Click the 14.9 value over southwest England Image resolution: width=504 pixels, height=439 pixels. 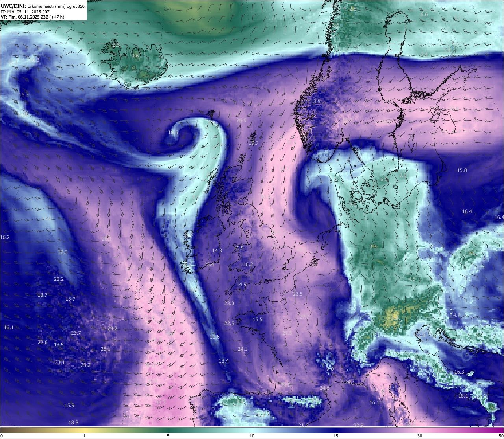pyautogui.click(x=241, y=284)
